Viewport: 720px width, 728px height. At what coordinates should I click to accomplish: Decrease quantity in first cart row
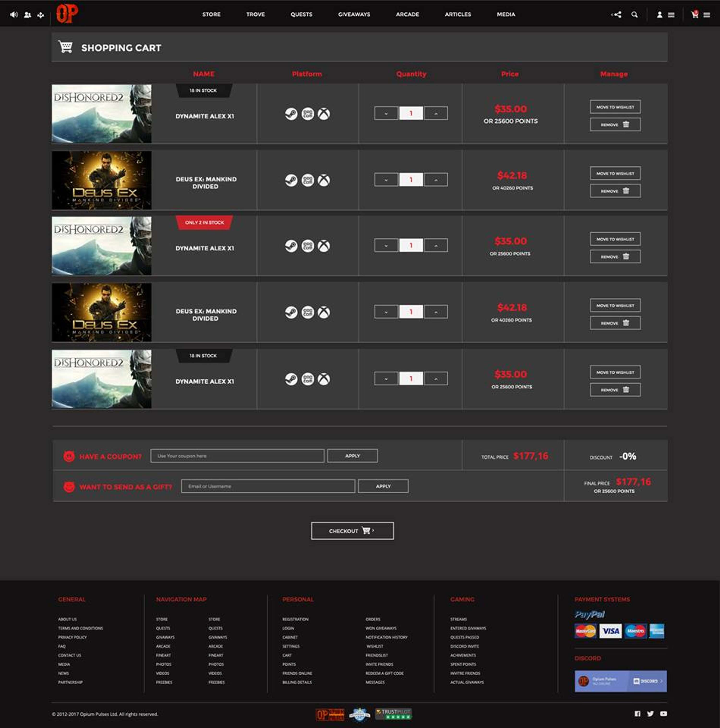click(386, 113)
